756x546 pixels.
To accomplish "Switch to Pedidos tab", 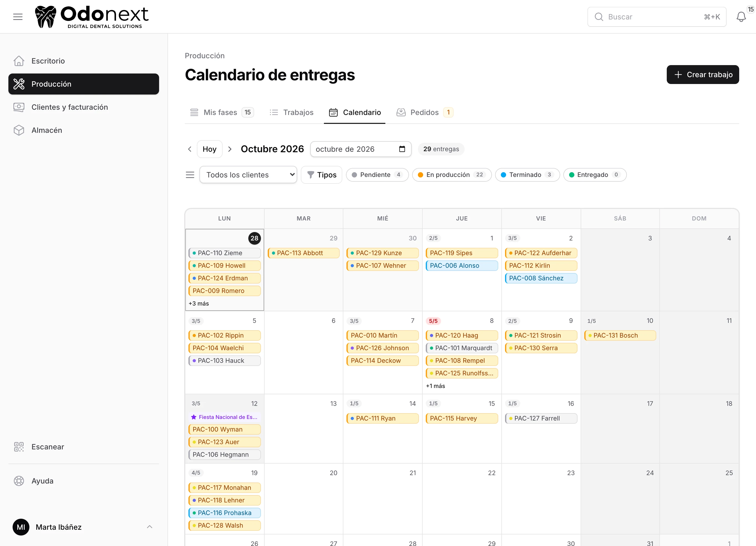I will coord(425,112).
